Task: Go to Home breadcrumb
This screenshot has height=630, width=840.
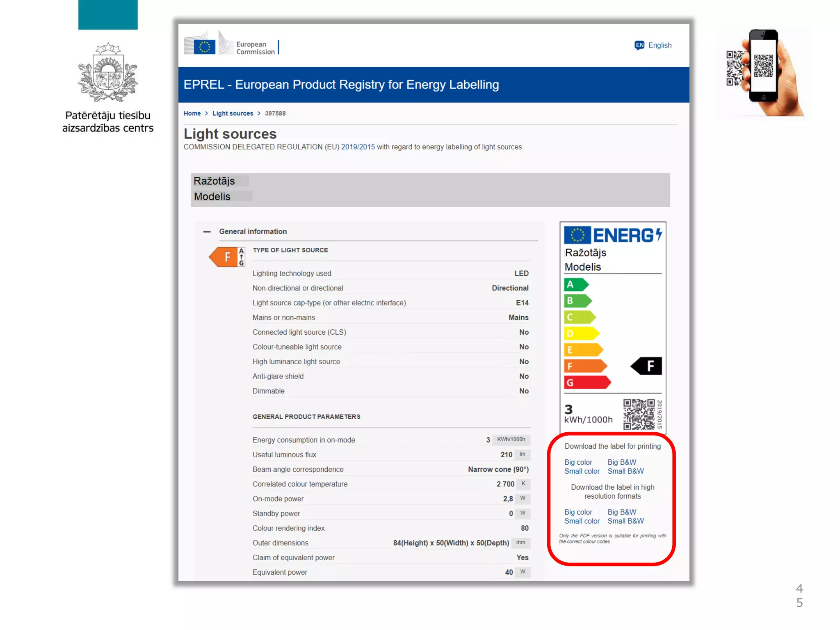Action: click(192, 114)
